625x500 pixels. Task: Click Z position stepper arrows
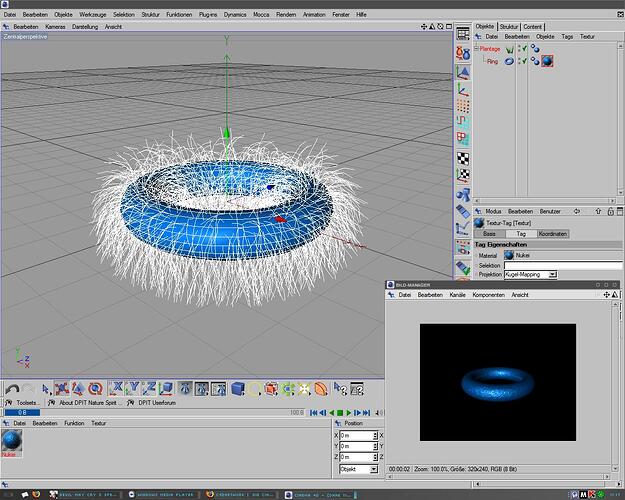[375, 457]
